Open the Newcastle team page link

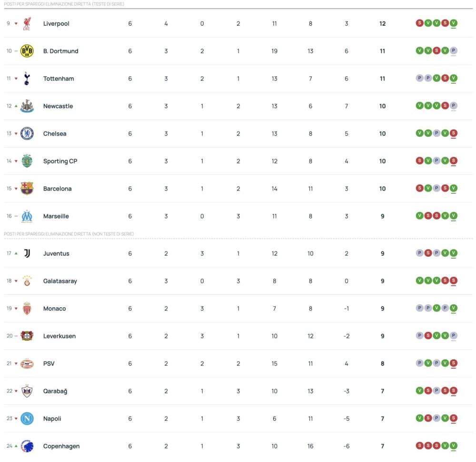58,106
